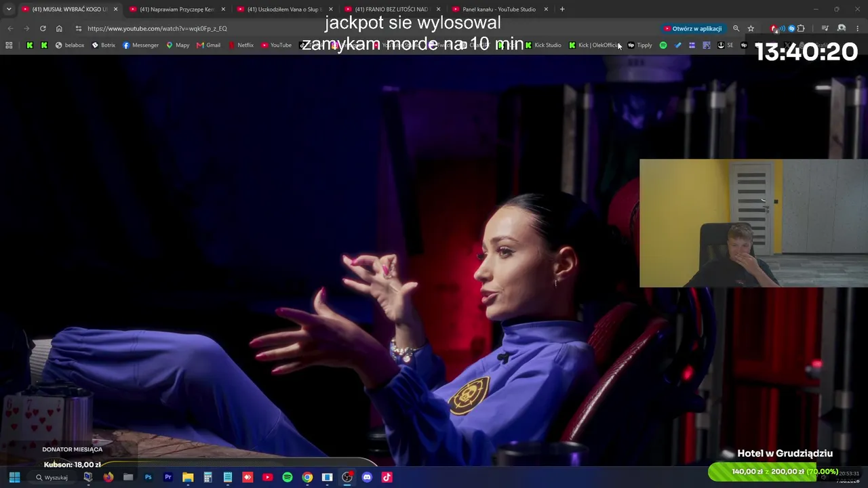Screen dimensions: 868x488
Task: Open the site information icon beside the URL
Action: coord(79,28)
